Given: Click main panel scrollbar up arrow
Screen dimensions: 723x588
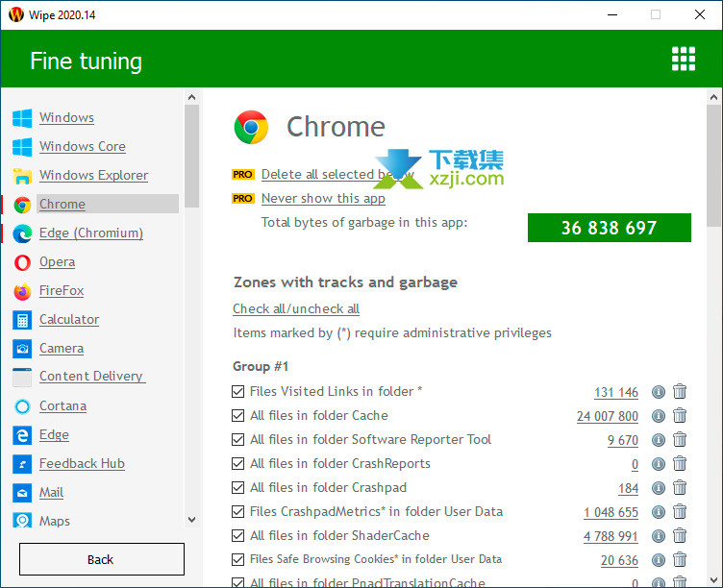Looking at the screenshot, I should tap(713, 97).
